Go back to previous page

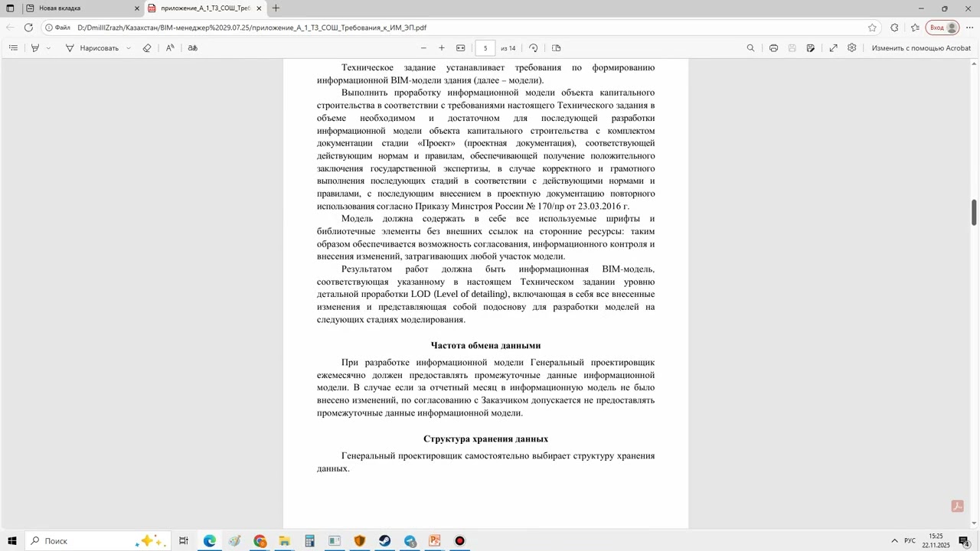point(10,28)
